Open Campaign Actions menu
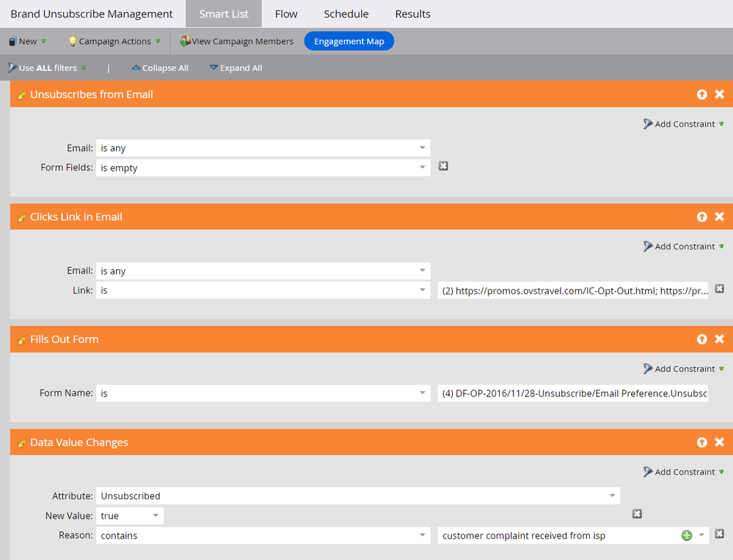 [x=114, y=41]
